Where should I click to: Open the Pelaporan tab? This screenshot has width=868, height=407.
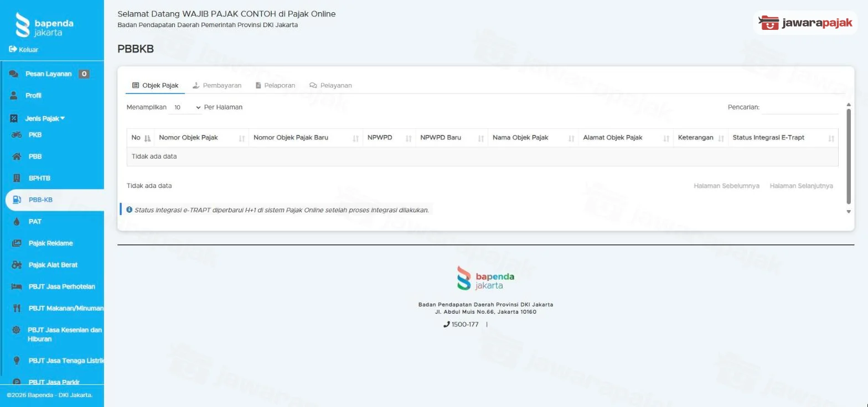tap(275, 85)
